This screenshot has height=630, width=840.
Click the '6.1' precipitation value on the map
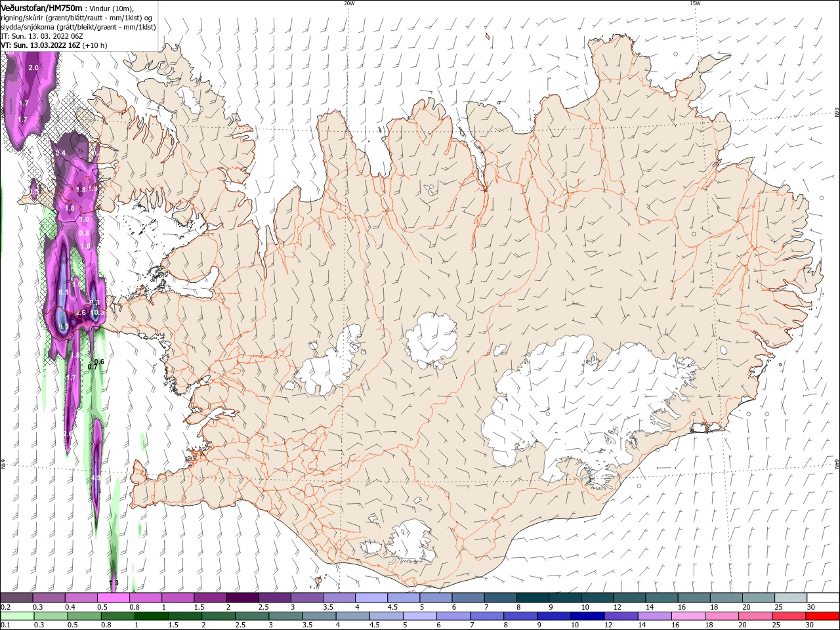(x=64, y=292)
